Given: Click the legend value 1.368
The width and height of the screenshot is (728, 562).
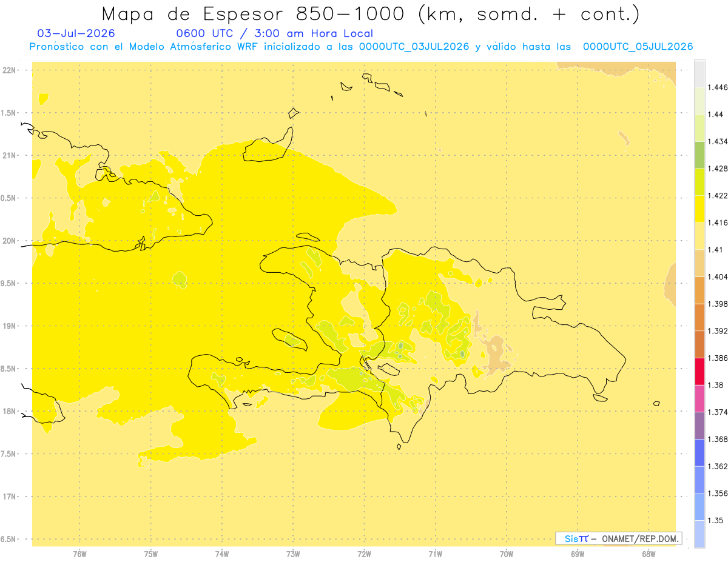Looking at the screenshot, I should click(717, 439).
